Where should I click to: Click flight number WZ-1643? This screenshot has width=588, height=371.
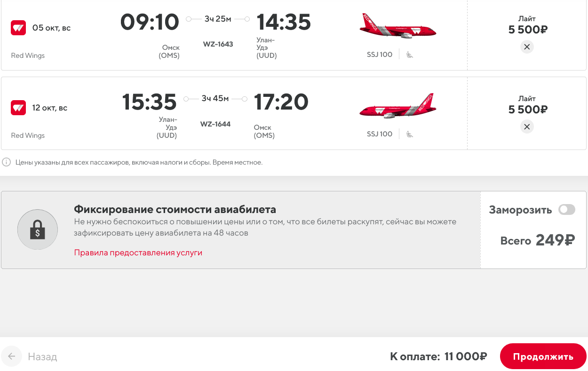click(x=218, y=44)
